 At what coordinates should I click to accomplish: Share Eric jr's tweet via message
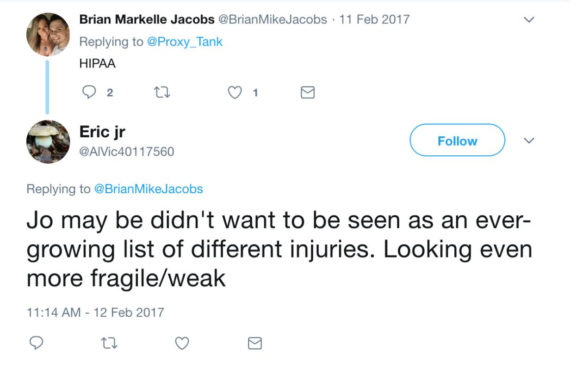point(255,343)
